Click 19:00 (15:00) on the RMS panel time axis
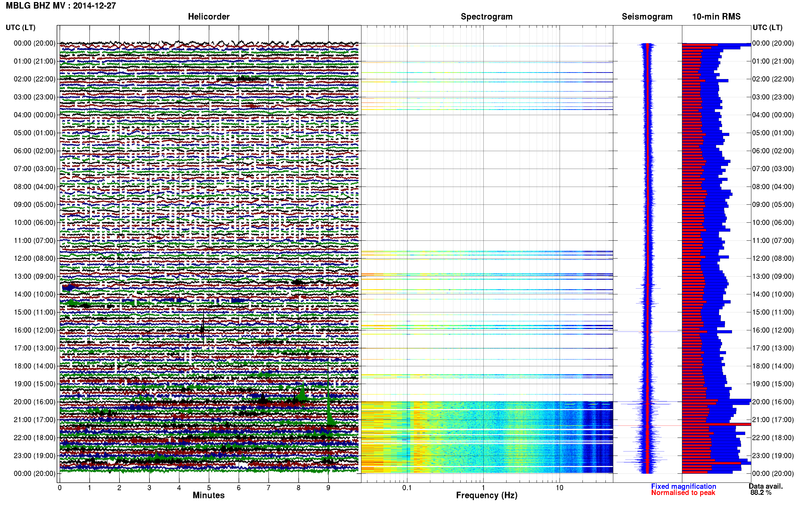This screenshot has width=812, height=508. (773, 384)
